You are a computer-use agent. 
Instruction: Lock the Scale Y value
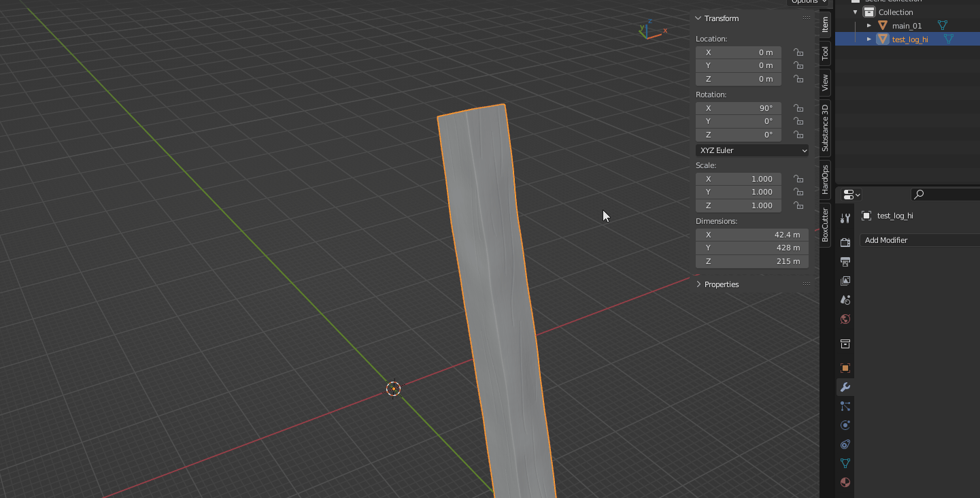point(799,192)
